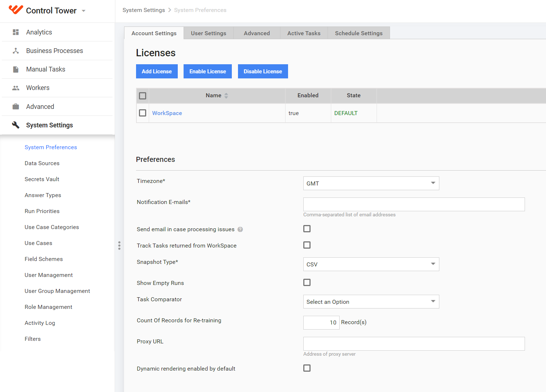
Task: Click the System Settings wrench icon
Action: tap(16, 125)
